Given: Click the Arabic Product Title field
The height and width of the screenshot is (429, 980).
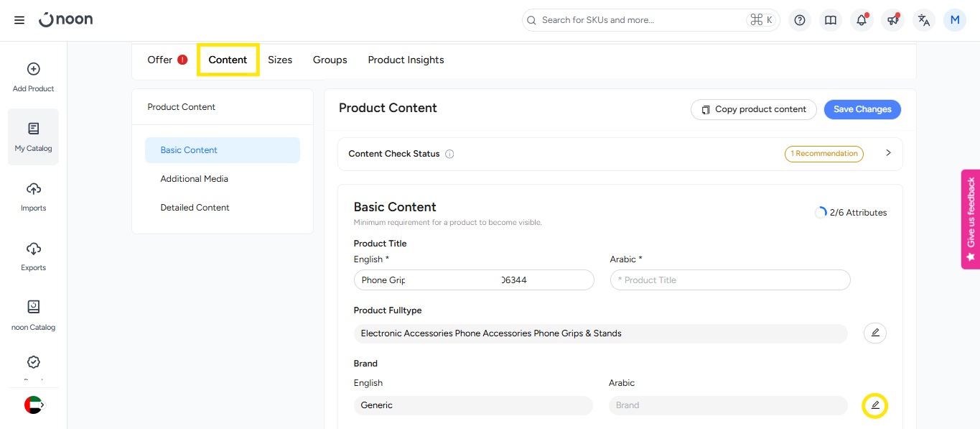Looking at the screenshot, I should [729, 280].
